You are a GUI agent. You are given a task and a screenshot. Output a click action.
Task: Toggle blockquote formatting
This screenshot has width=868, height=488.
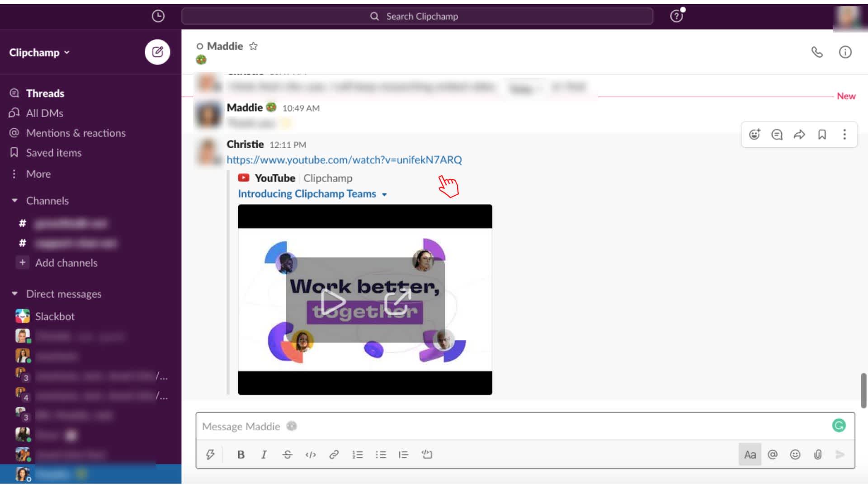pyautogui.click(x=404, y=455)
